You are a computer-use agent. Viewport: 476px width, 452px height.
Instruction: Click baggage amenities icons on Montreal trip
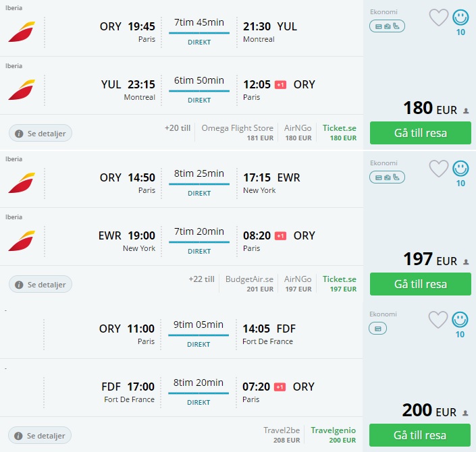pos(387,26)
